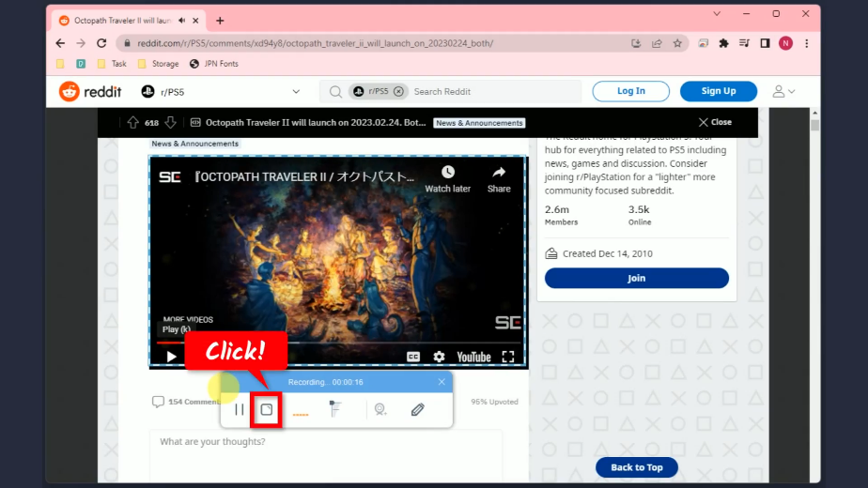868x488 pixels.
Task: Reload the Reddit page
Action: click(x=101, y=43)
